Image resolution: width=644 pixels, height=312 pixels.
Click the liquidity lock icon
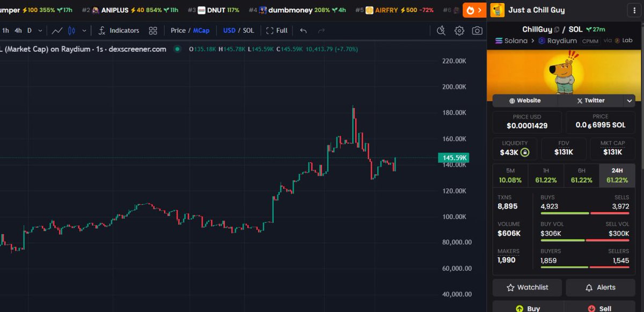pos(525,153)
